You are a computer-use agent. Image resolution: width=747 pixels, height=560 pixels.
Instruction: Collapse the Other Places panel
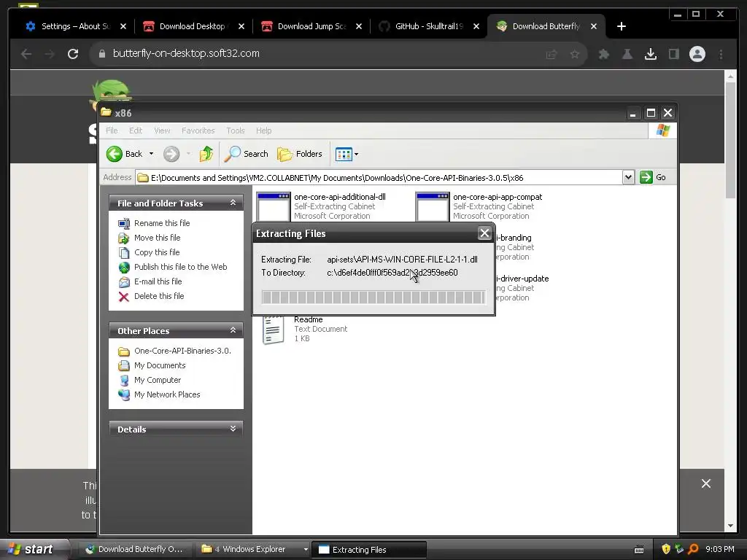(x=233, y=330)
